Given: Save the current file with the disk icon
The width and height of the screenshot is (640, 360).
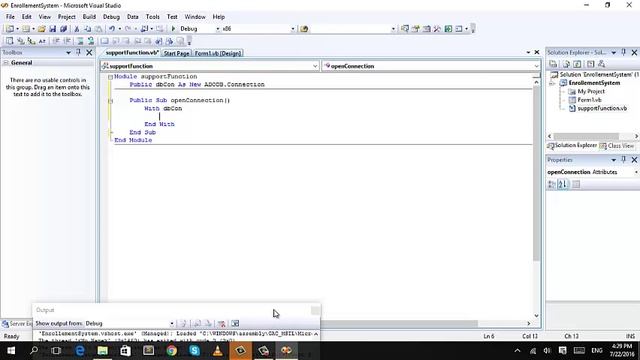Looking at the screenshot, I should tap(53, 29).
